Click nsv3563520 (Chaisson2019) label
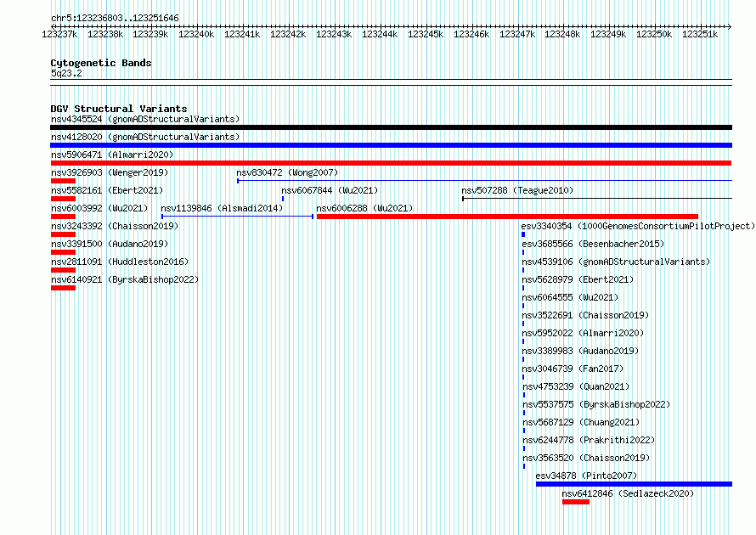Viewport: 756px width, 535px height. click(x=586, y=458)
